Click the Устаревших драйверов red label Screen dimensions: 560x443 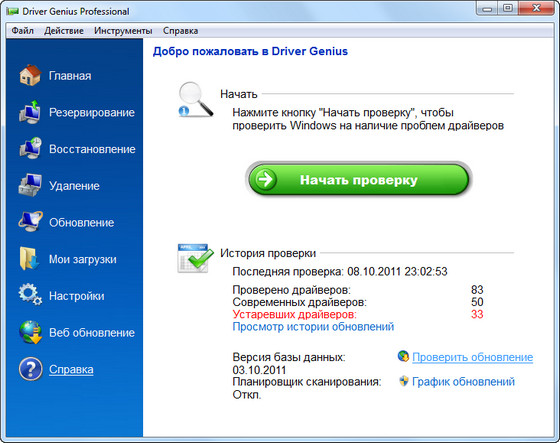click(x=294, y=314)
